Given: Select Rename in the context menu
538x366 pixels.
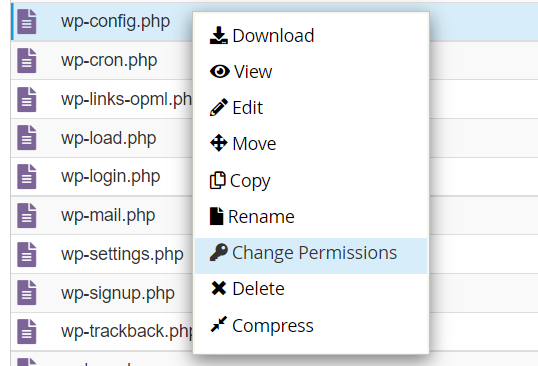Looking at the screenshot, I should pos(311,216).
